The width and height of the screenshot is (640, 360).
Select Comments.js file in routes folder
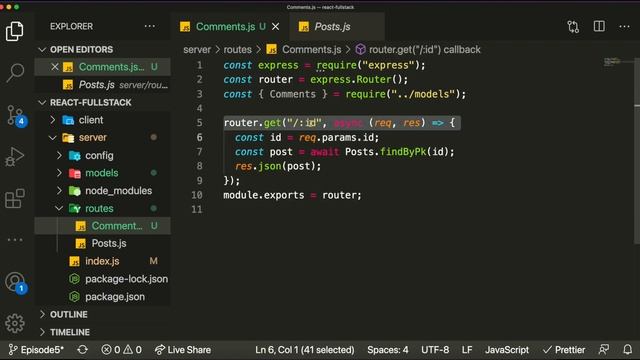[102, 226]
